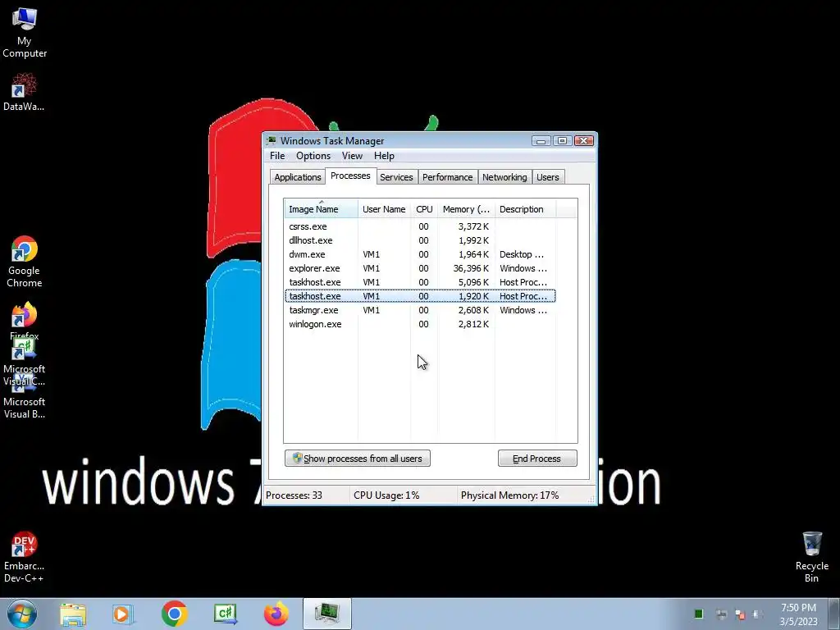Open the My Computer desktop icon

coord(24,32)
